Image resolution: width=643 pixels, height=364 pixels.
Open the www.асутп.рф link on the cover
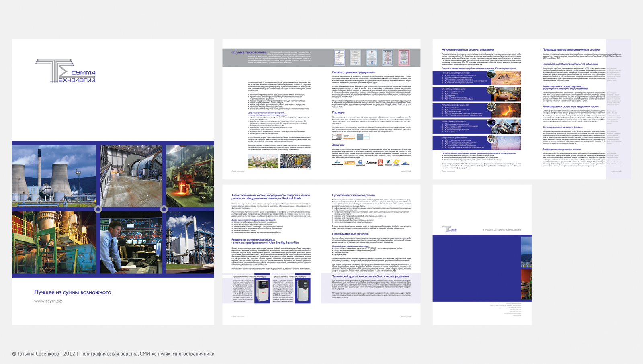pos(48,301)
